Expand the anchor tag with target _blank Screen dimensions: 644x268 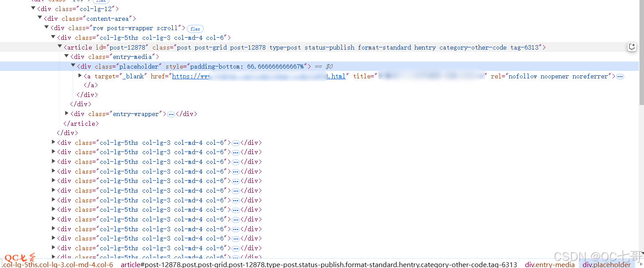pos(80,76)
